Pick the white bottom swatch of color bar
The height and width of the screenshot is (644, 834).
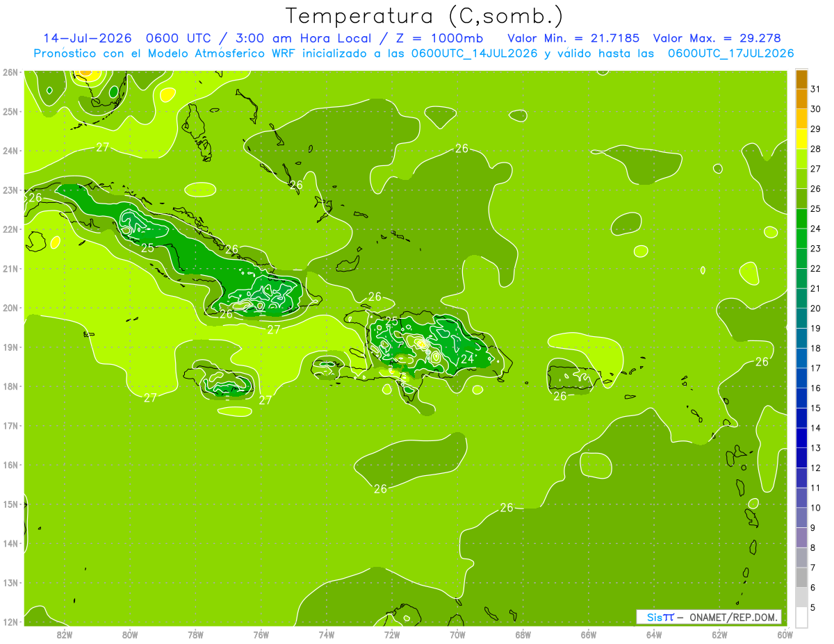801,617
